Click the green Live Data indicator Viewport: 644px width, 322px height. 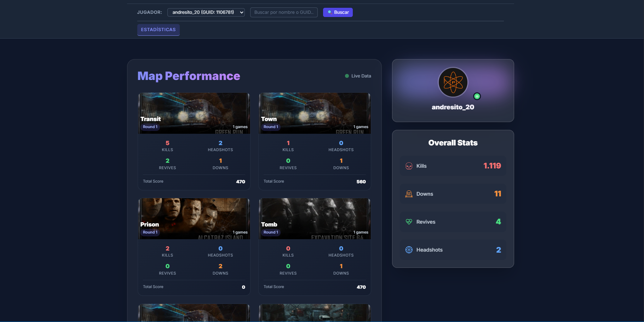click(x=347, y=76)
